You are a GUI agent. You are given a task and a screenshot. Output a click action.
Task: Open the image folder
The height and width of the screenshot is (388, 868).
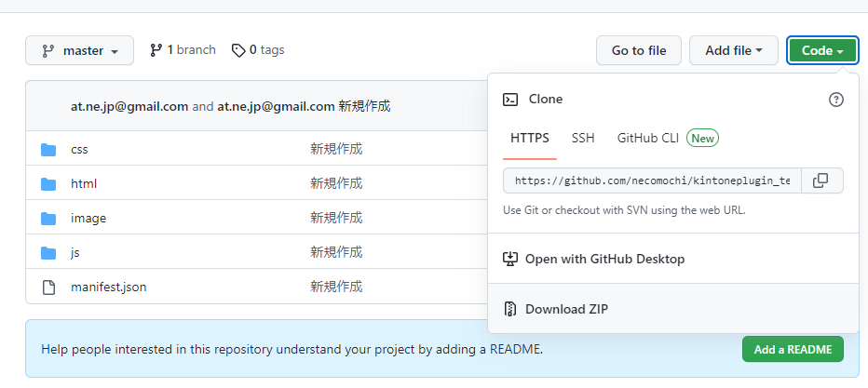pyautogui.click(x=88, y=218)
